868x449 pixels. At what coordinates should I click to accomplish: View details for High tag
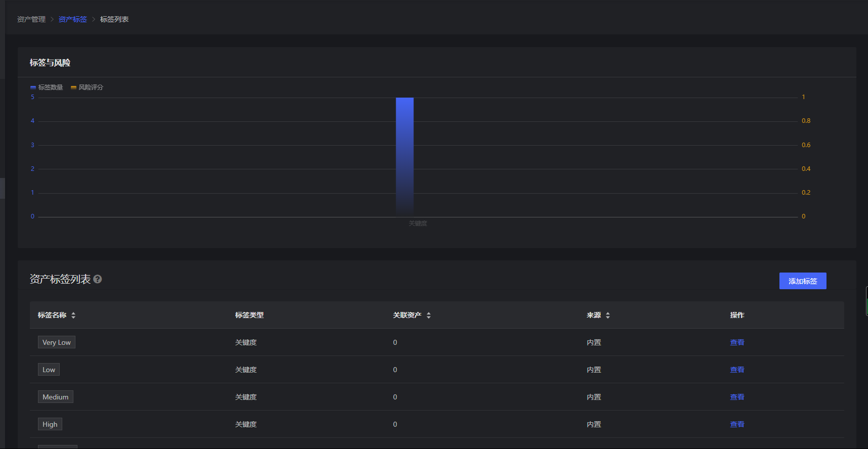(x=737, y=424)
